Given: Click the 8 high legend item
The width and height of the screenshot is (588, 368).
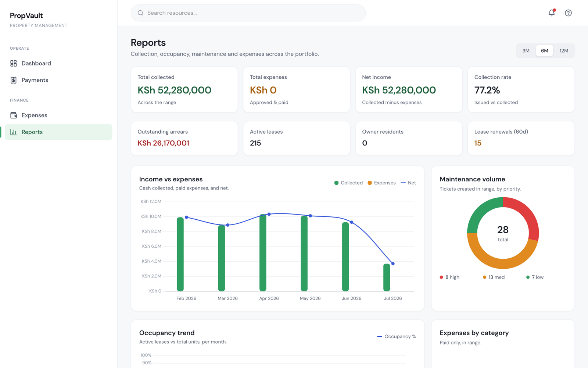Looking at the screenshot, I should [x=449, y=277].
